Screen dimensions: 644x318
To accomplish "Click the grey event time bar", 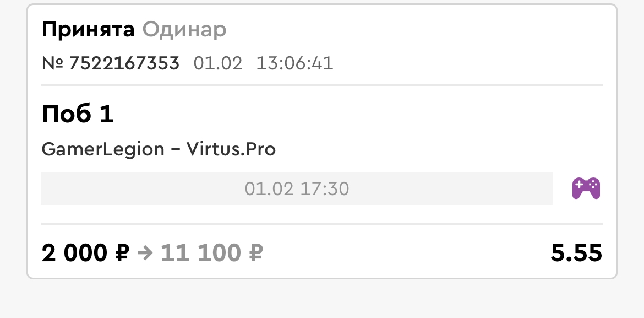I will pos(297,188).
